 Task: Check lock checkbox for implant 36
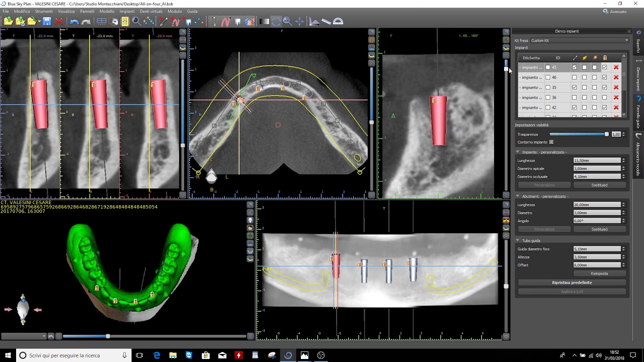[604, 98]
